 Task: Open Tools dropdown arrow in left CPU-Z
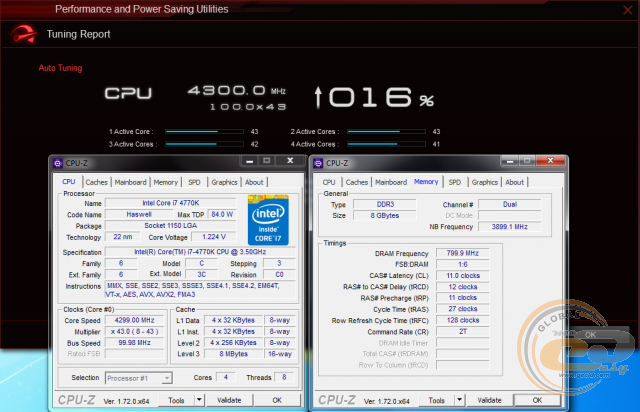click(199, 400)
